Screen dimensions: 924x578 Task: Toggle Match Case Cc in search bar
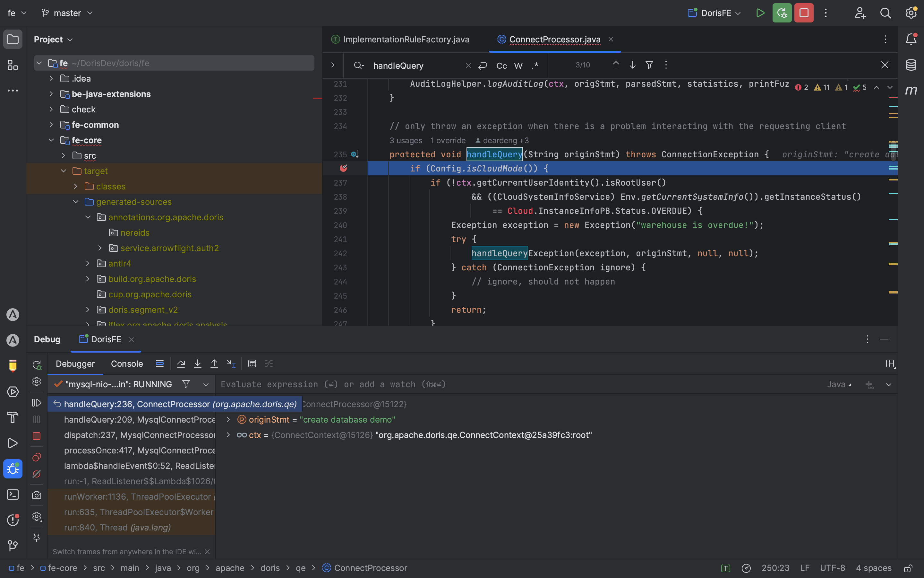(501, 66)
